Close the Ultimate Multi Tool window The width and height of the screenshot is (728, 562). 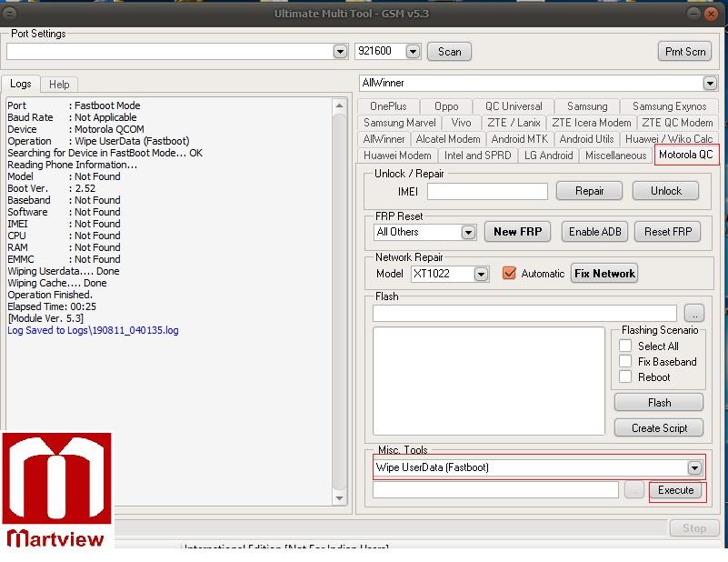coord(711,14)
